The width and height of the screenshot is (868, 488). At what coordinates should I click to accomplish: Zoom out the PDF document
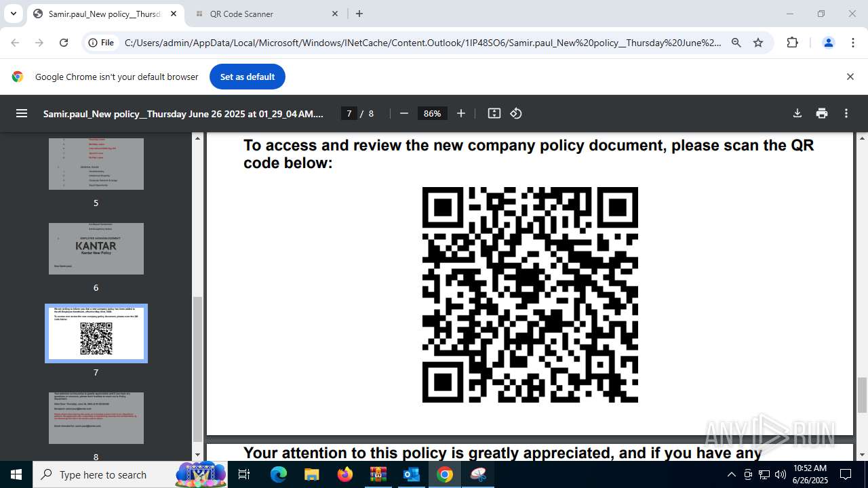[404, 113]
